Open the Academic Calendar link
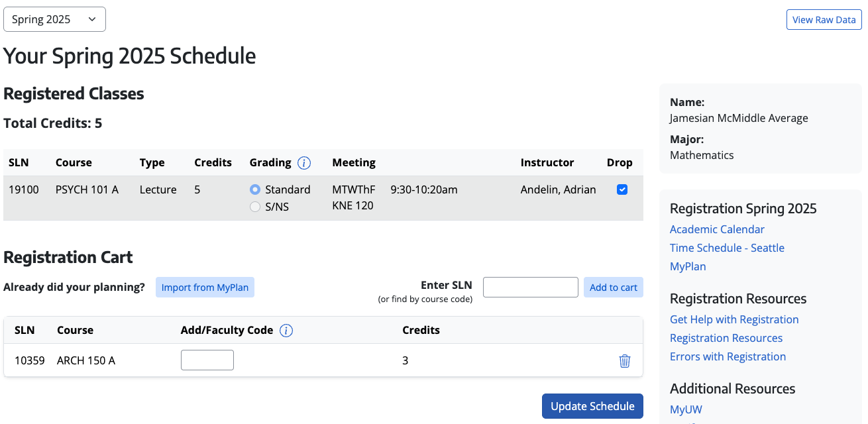This screenshot has height=424, width=868. point(717,229)
